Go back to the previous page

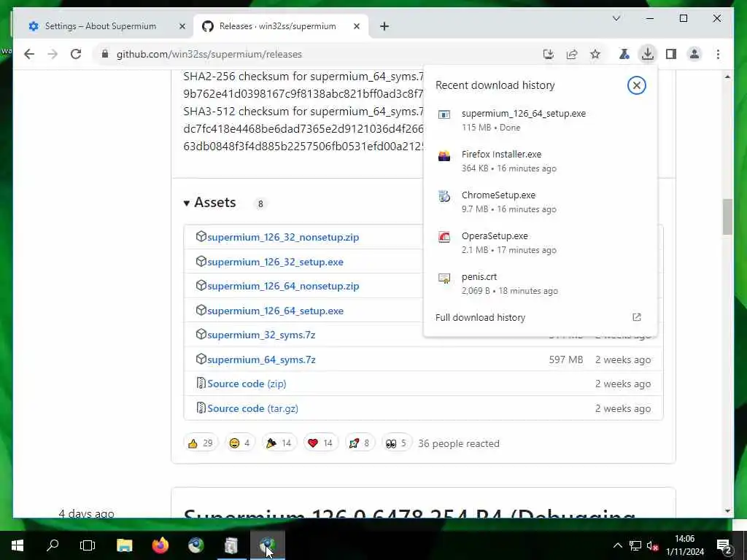coord(29,54)
